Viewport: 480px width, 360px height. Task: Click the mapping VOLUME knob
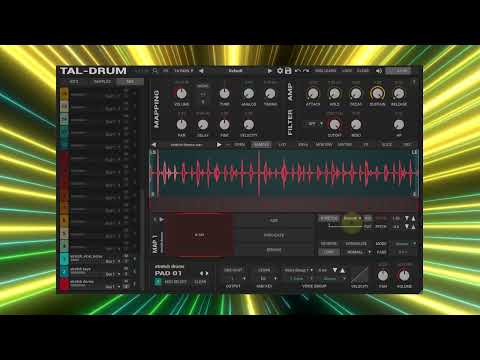[181, 94]
